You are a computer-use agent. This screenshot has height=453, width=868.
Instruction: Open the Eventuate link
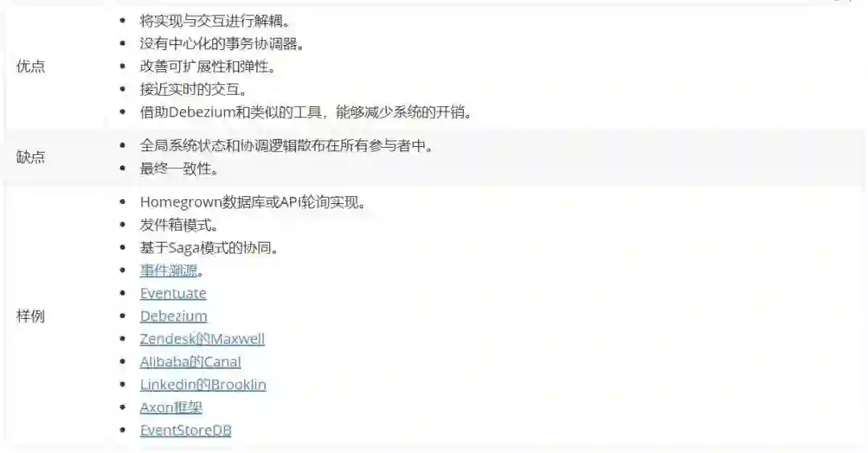pyautogui.click(x=174, y=293)
